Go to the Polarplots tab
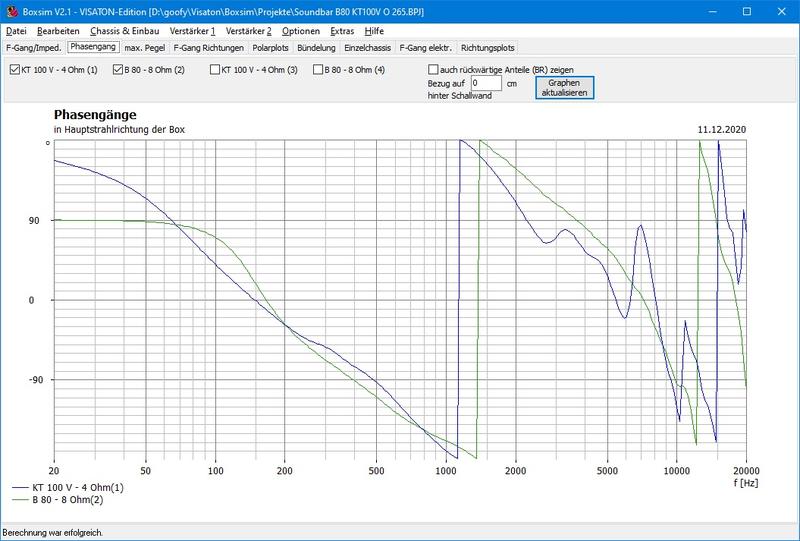The width and height of the screenshot is (800, 541). tap(272, 47)
